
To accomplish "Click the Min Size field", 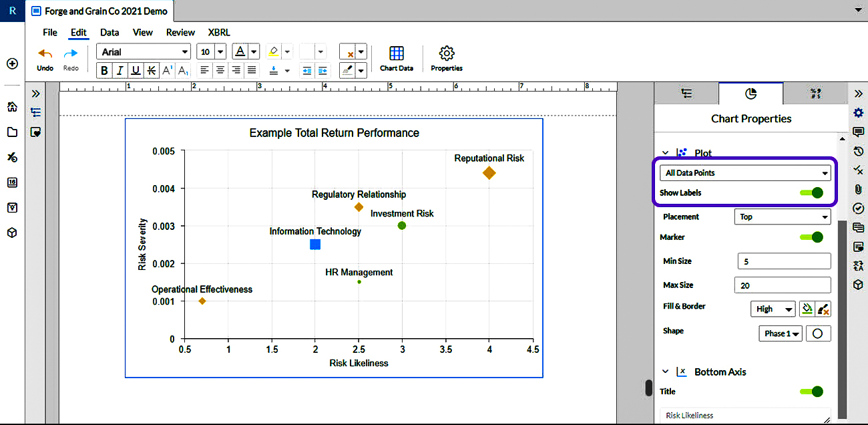I will [785, 261].
